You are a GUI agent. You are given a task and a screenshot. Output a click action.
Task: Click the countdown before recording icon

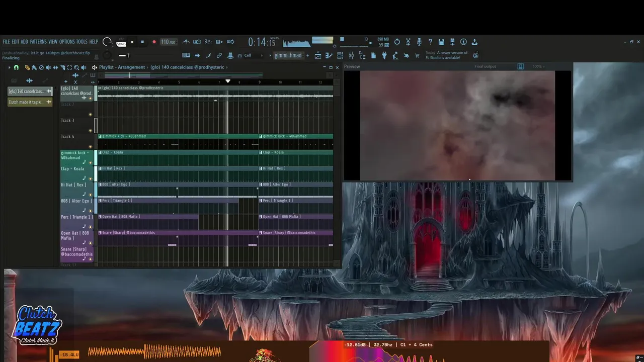[208, 42]
